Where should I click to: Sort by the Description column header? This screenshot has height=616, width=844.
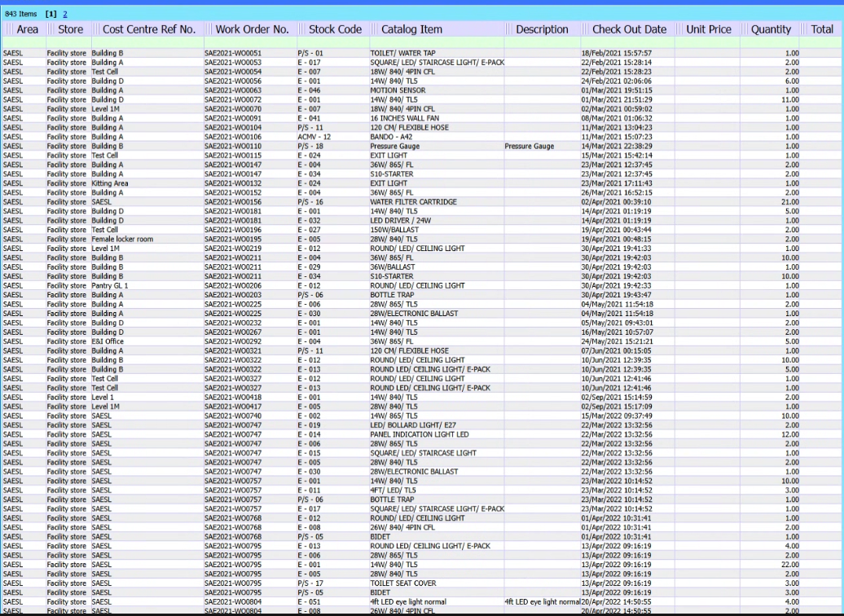pos(542,29)
